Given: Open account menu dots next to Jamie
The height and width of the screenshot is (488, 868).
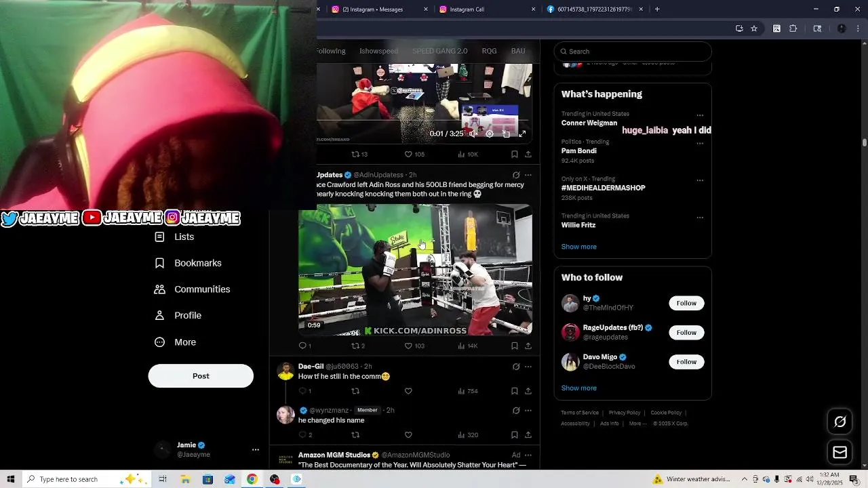Looking at the screenshot, I should (256, 449).
